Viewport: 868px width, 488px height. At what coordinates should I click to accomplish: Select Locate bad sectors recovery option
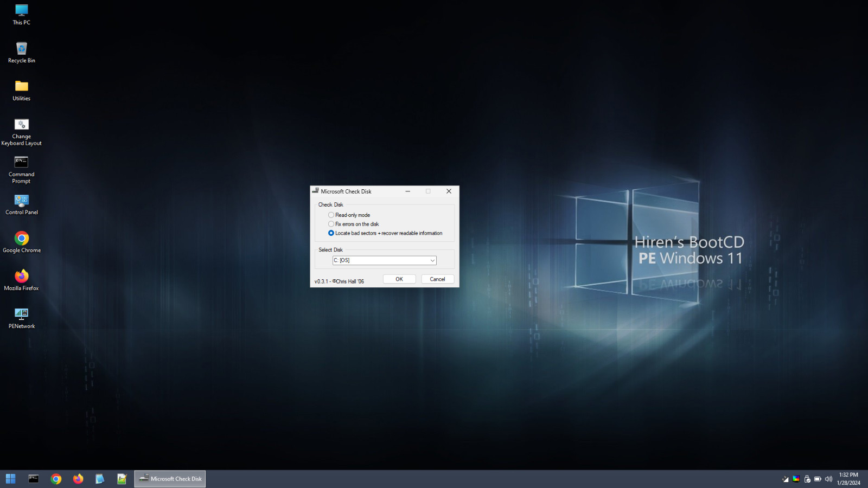(331, 233)
